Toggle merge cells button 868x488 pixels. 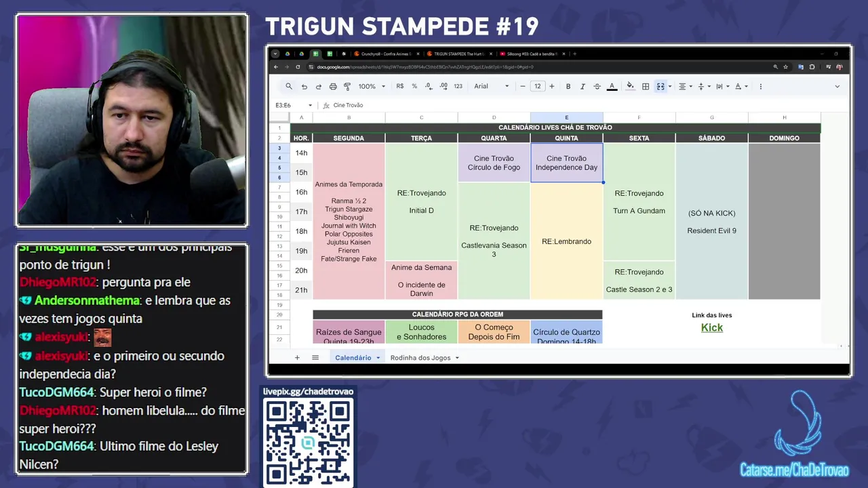(660, 86)
